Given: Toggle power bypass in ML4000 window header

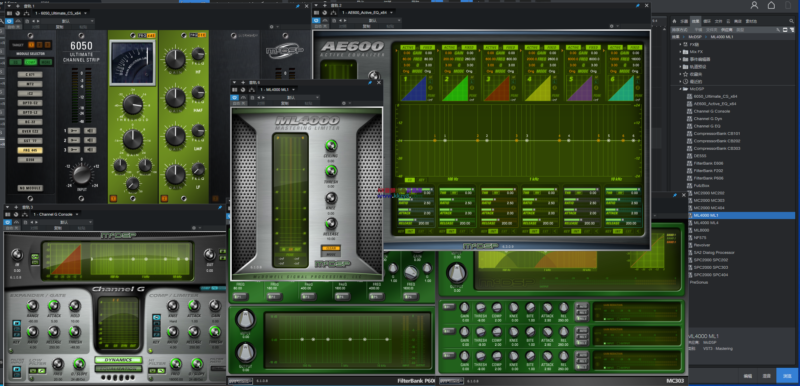Looking at the screenshot, I should (x=235, y=97).
